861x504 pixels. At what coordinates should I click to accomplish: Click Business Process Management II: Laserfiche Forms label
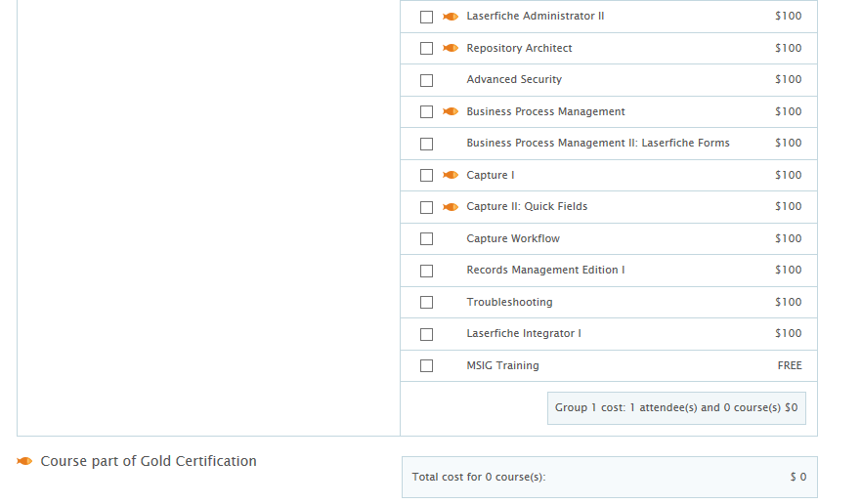click(598, 143)
